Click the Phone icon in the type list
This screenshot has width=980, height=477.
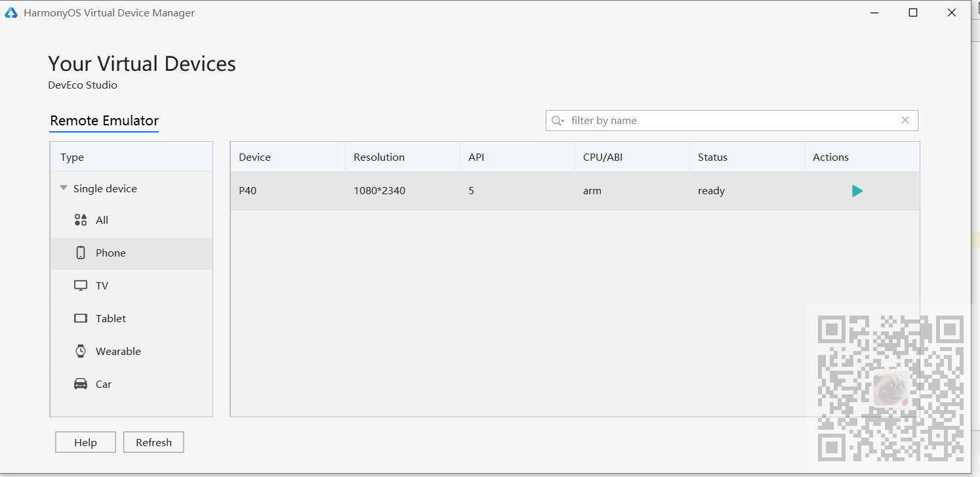click(81, 253)
